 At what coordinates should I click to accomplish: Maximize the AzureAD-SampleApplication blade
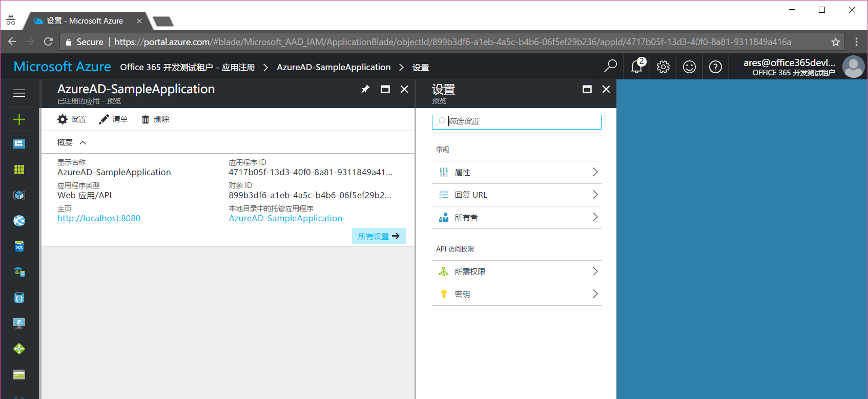[x=385, y=89]
